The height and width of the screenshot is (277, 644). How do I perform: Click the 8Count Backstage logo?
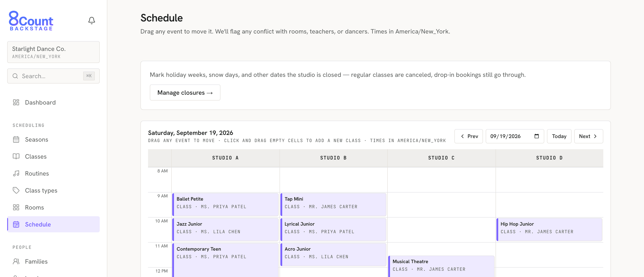[31, 21]
